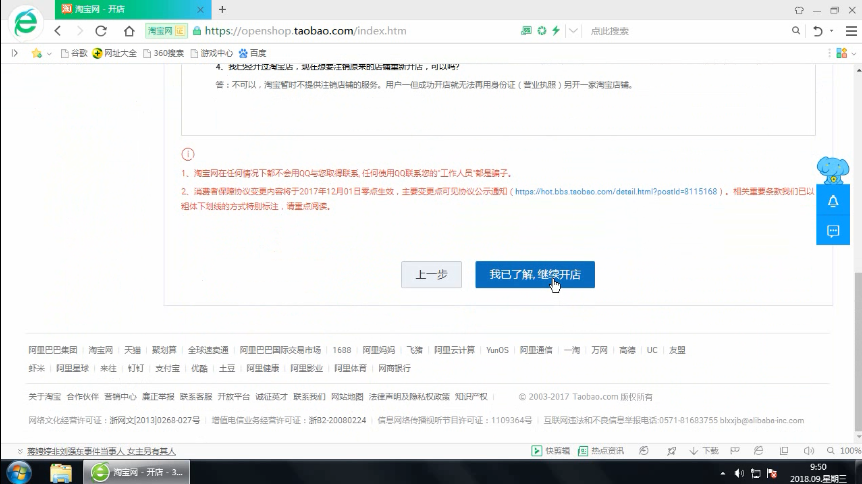Click the green circular arrows address bar icon
Image resolution: width=862 pixels, height=484 pixels.
(x=541, y=31)
